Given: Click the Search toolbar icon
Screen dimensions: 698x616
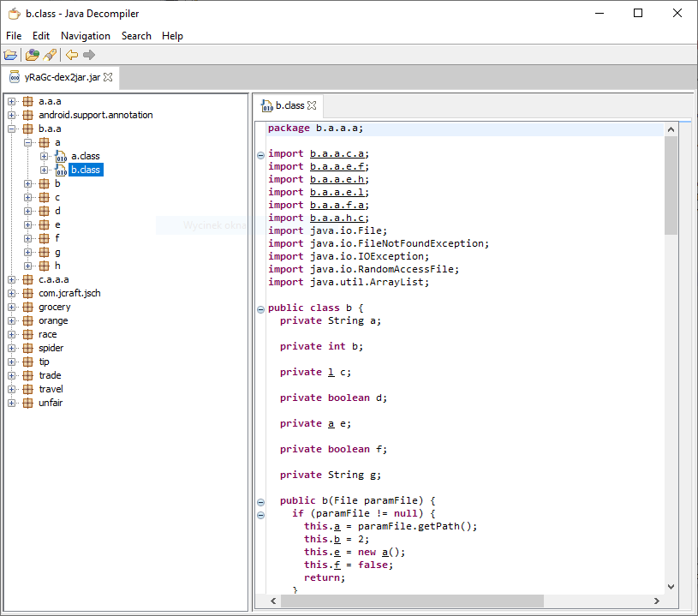Looking at the screenshot, I should [50, 55].
